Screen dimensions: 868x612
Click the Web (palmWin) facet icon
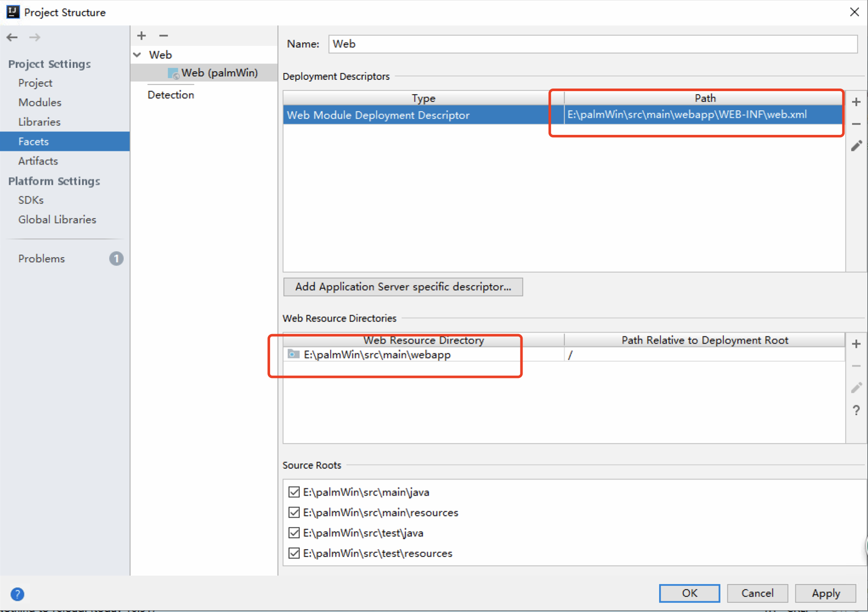(x=173, y=73)
